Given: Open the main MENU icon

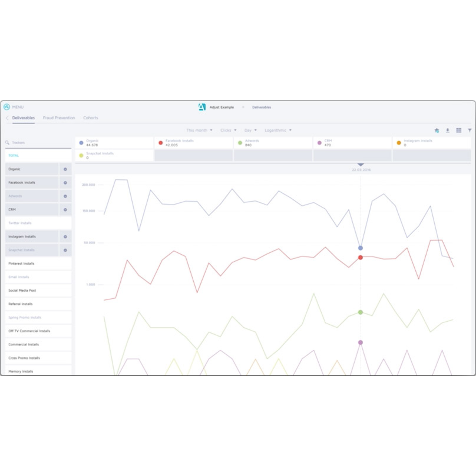Looking at the screenshot, I should 7,107.
